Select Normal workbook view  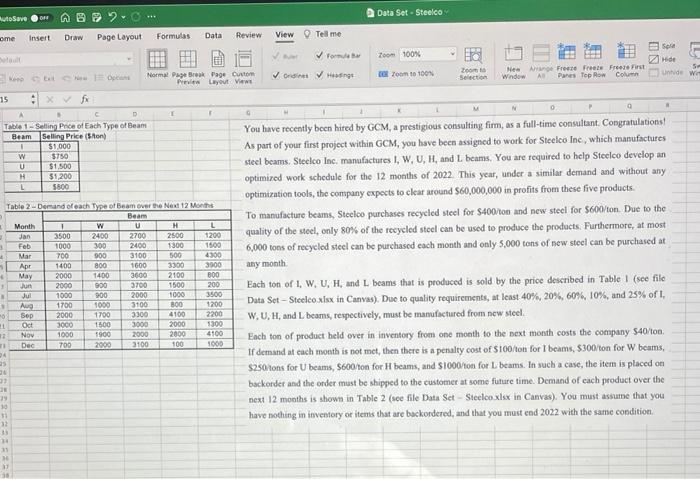(x=158, y=64)
